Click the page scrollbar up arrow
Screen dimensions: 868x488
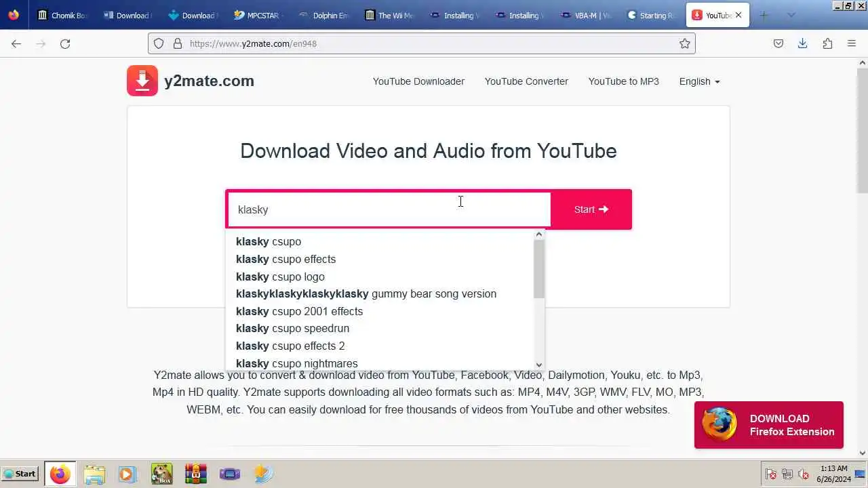(863, 63)
